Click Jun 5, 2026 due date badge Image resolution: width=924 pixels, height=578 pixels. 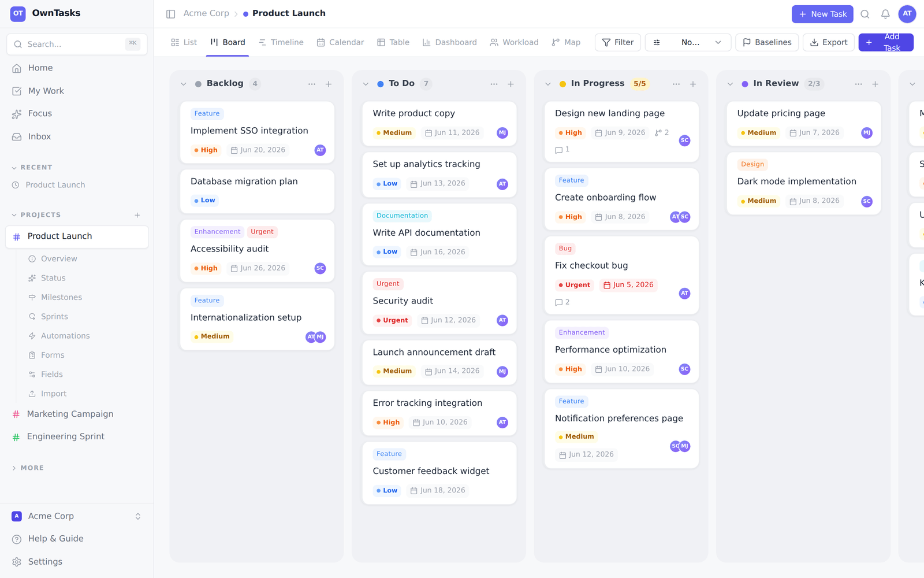click(628, 285)
